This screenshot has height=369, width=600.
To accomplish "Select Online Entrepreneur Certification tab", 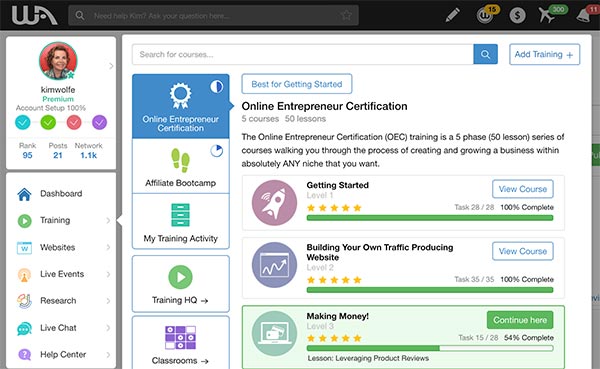I will tap(181, 106).
